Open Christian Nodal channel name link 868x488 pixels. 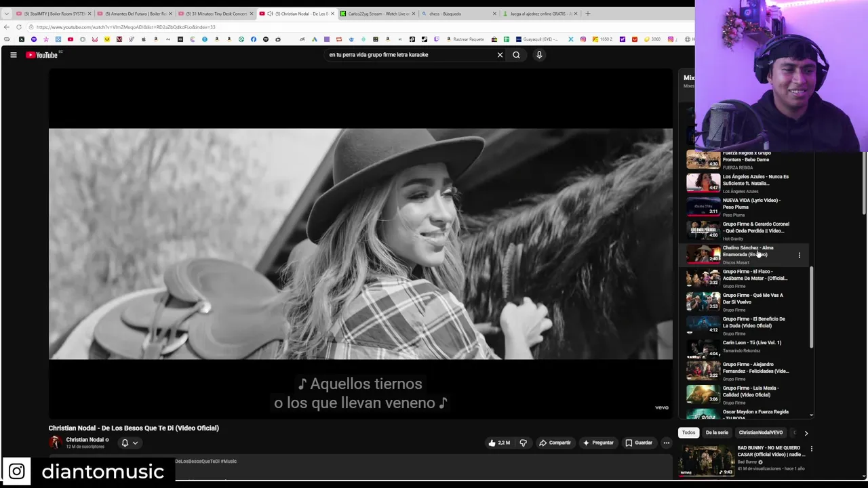coord(85,440)
